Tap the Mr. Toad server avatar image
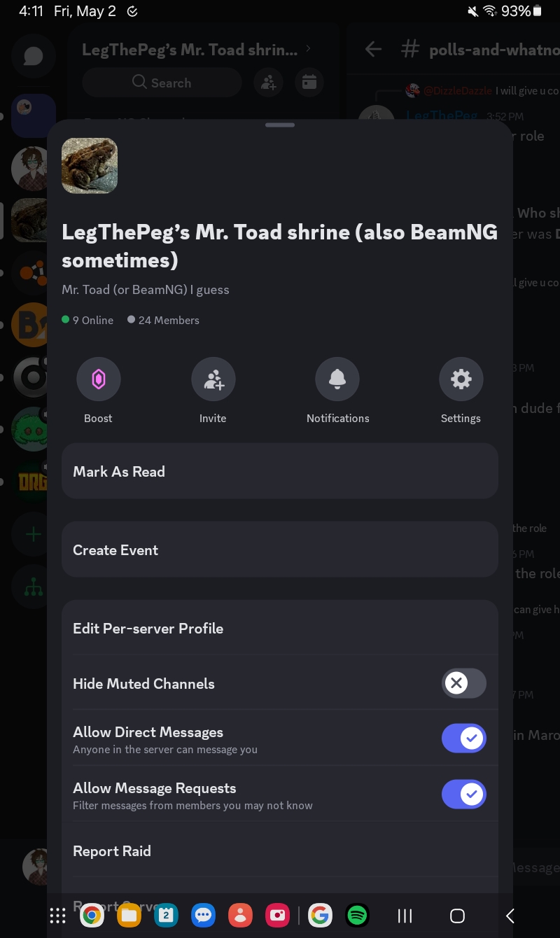The width and height of the screenshot is (560, 938). tap(90, 166)
